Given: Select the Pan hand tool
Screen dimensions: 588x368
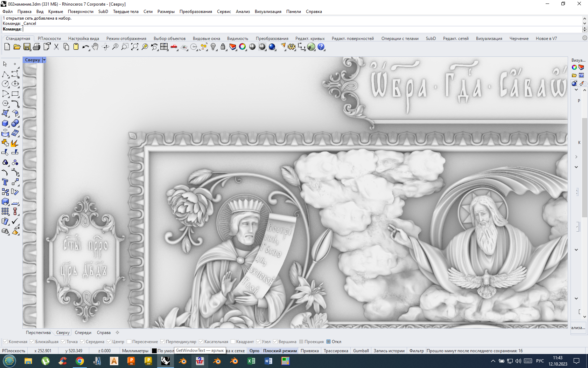Looking at the screenshot, I should point(95,47).
